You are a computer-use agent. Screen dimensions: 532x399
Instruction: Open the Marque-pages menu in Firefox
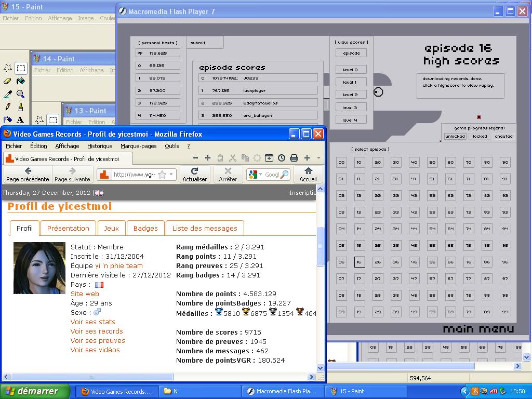[139, 146]
